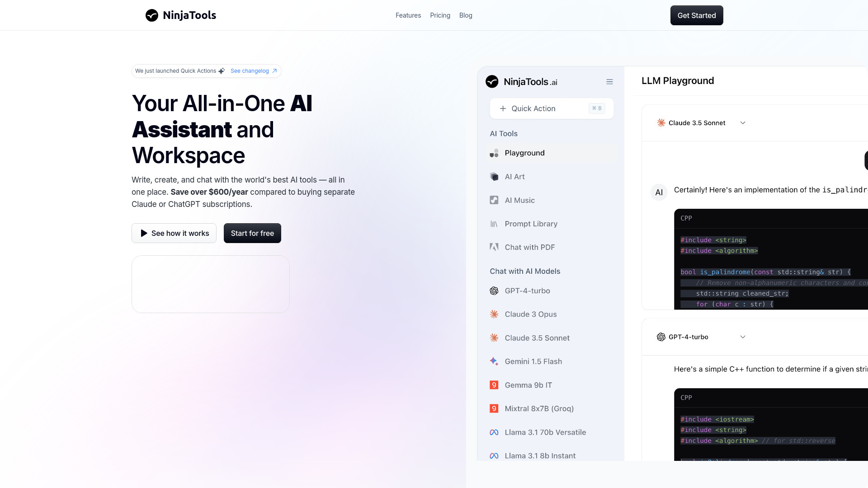This screenshot has height=488, width=868.
Task: Click the See how it works button
Action: (174, 233)
